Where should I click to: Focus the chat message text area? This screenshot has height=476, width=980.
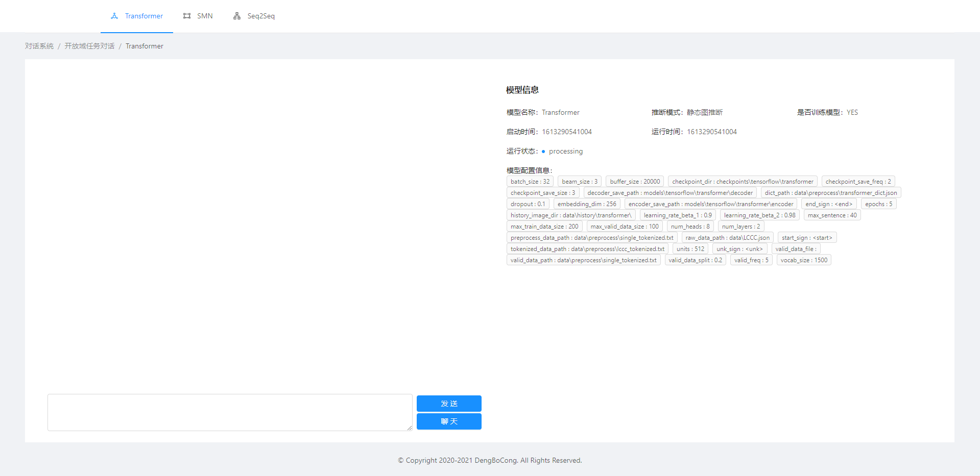[230, 412]
